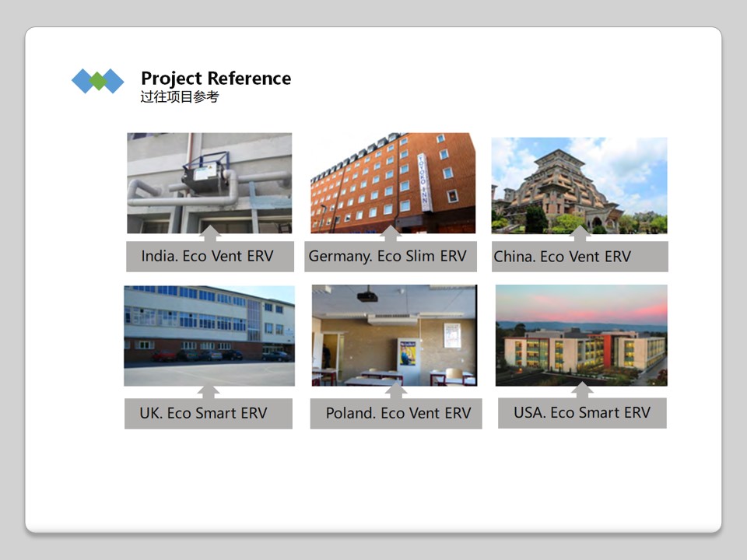The height and width of the screenshot is (560, 747).
Task: Click the India. Eco Vent ERV label
Action: click(209, 257)
